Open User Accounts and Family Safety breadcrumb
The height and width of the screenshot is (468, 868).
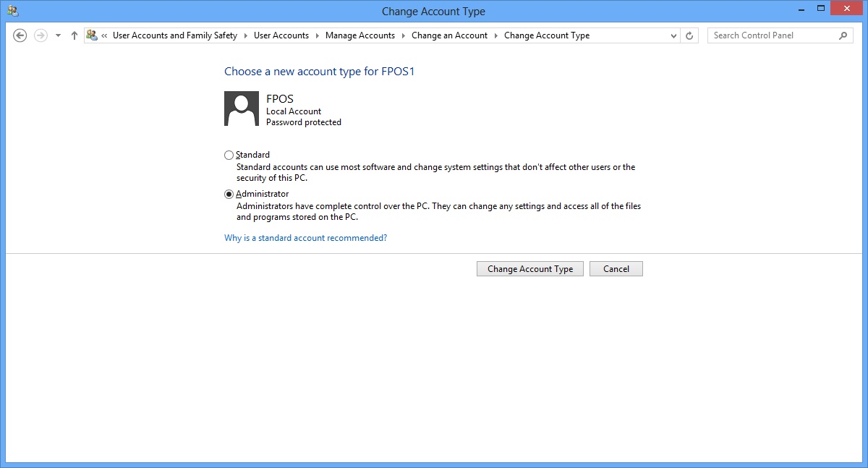[175, 35]
